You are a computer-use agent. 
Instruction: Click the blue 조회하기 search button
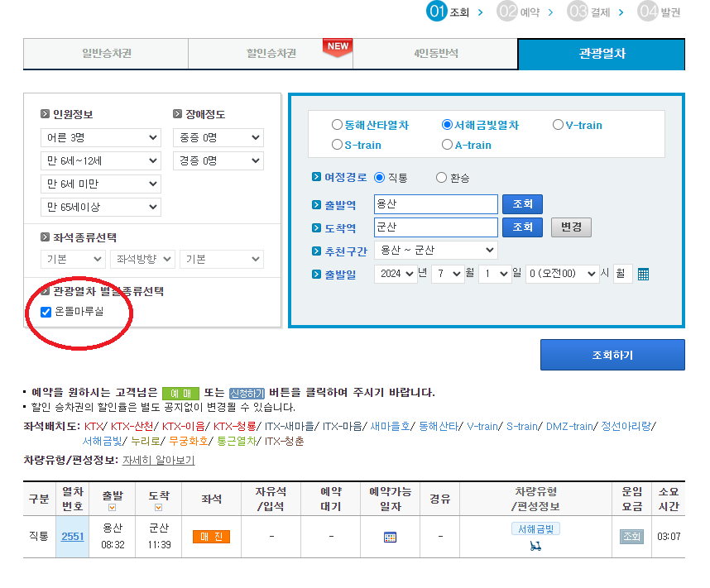[x=612, y=354]
